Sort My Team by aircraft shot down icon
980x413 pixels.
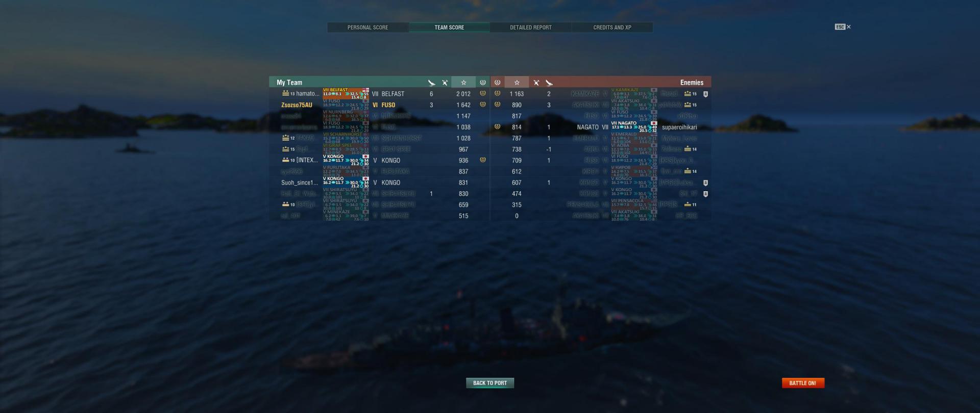pyautogui.click(x=445, y=83)
